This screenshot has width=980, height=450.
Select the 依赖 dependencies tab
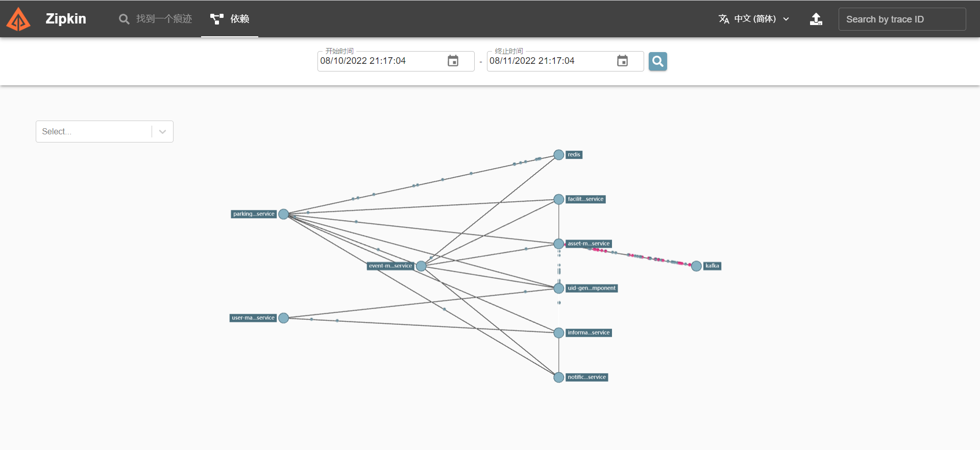tap(230, 19)
